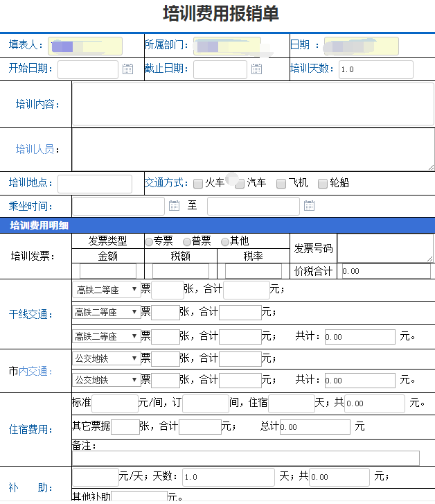
Task: Click into the 培训地点 input box
Action: click(95, 184)
